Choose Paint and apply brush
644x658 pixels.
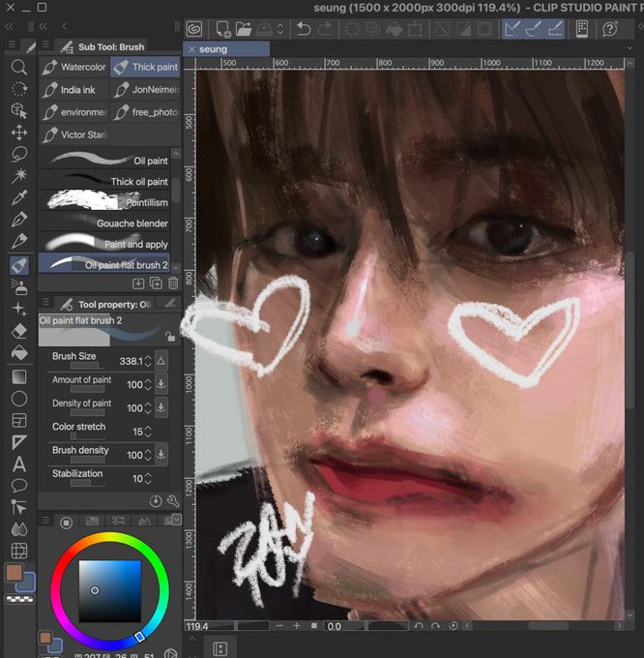coord(104,244)
